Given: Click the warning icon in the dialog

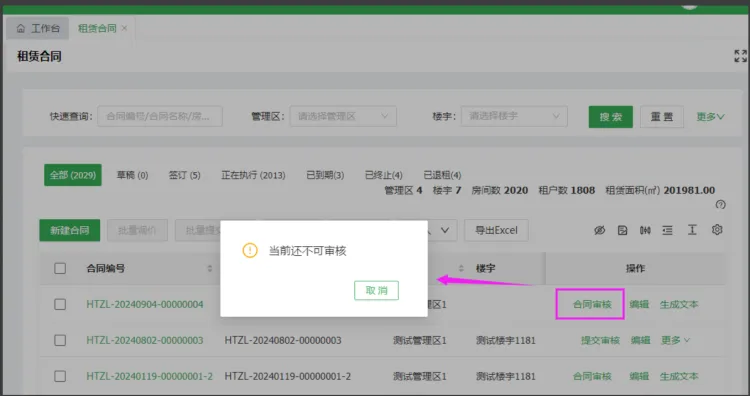Looking at the screenshot, I should (250, 250).
